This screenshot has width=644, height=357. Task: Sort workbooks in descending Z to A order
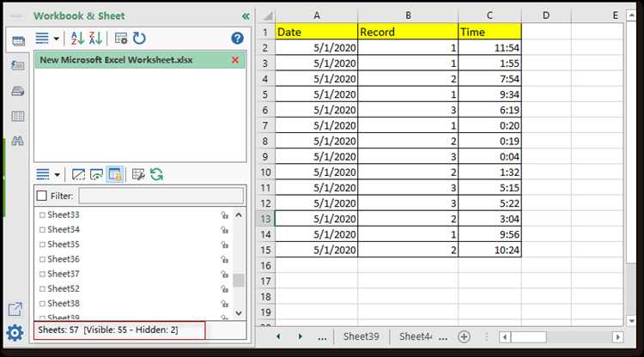click(94, 38)
